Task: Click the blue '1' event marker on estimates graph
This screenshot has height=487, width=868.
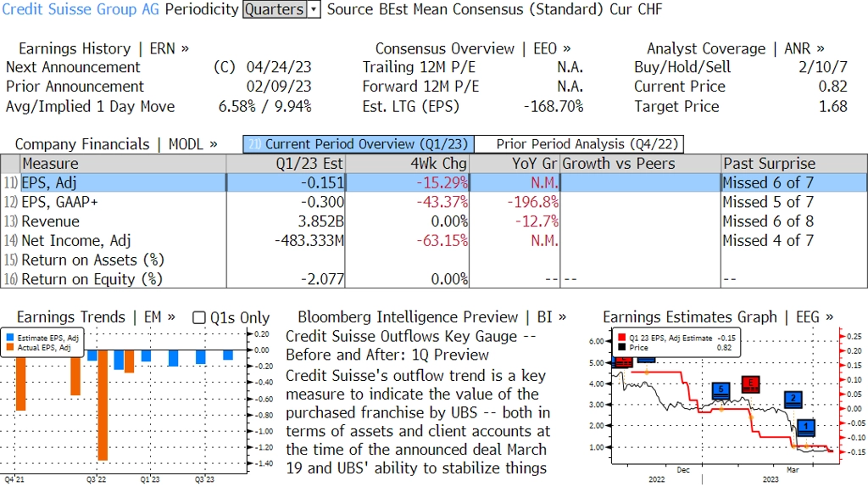Action: pyautogui.click(x=805, y=427)
